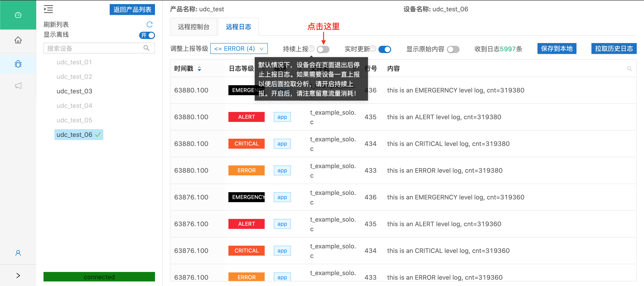Viewport: 644px width, 286px height.
Task: Click the 行号 column header
Action: click(371, 68)
